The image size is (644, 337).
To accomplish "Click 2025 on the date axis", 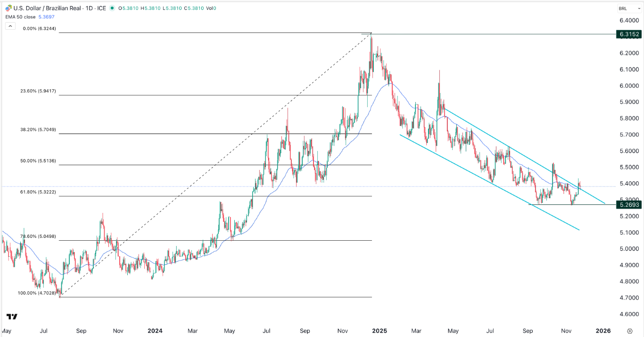I will coord(380,331).
